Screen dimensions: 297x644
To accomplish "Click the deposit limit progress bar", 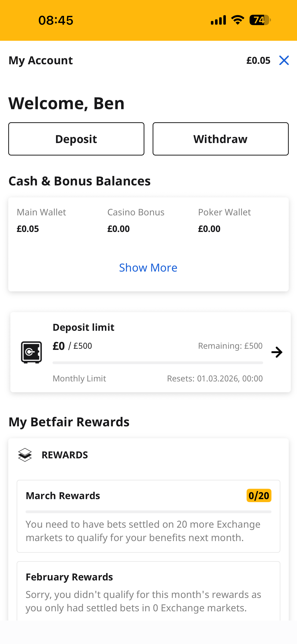I will coord(158,363).
